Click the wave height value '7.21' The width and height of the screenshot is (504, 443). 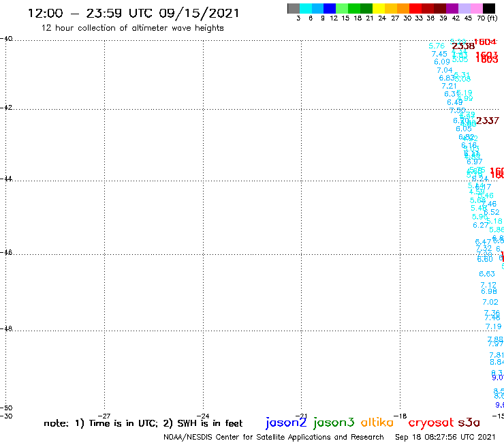(x=449, y=86)
